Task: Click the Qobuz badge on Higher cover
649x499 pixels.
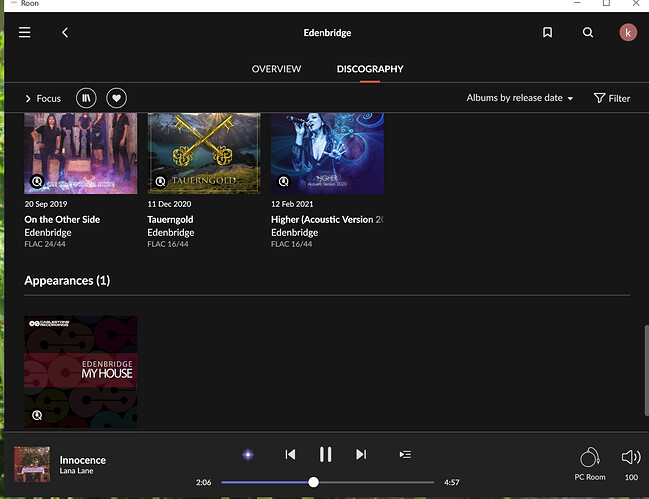Action: pyautogui.click(x=284, y=181)
